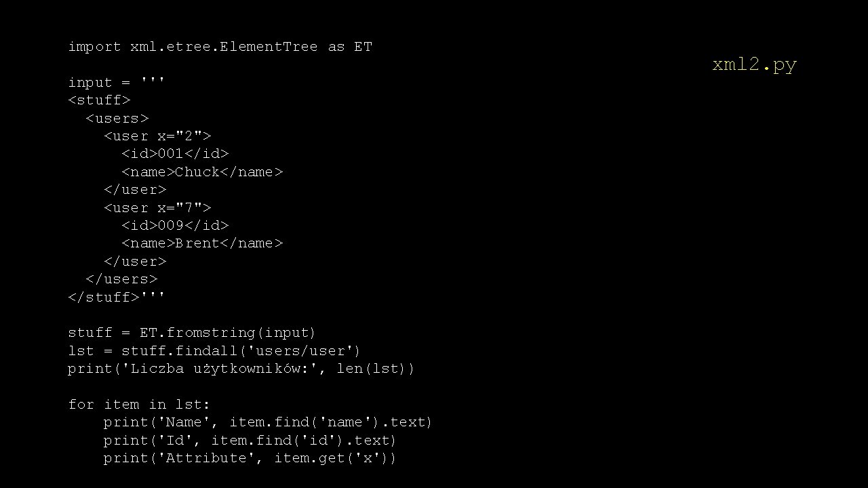Click the import xml.etree.ElementTree line
868x488 pixels.
pos(220,47)
